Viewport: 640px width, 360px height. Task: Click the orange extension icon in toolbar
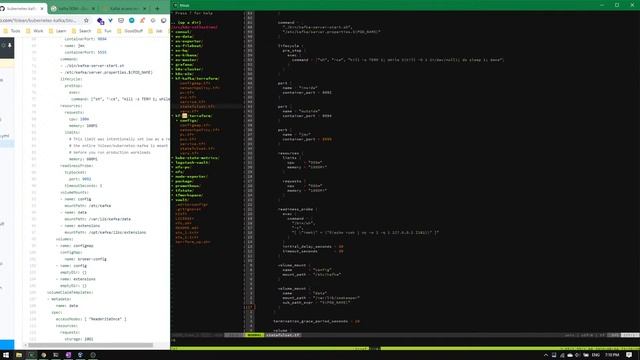click(x=142, y=20)
